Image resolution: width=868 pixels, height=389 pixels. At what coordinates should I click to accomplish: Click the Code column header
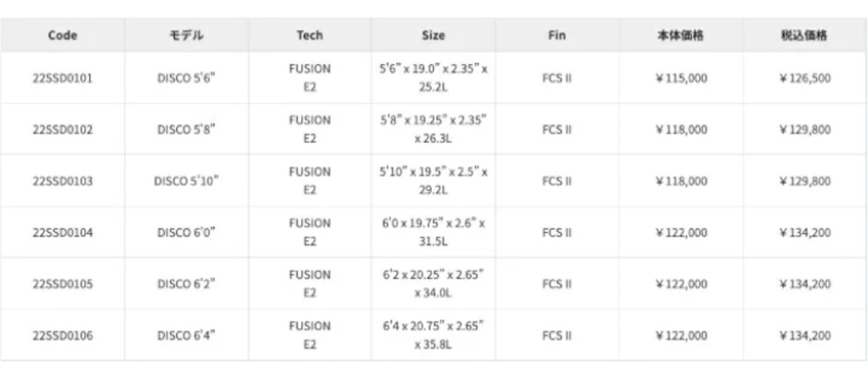point(62,35)
